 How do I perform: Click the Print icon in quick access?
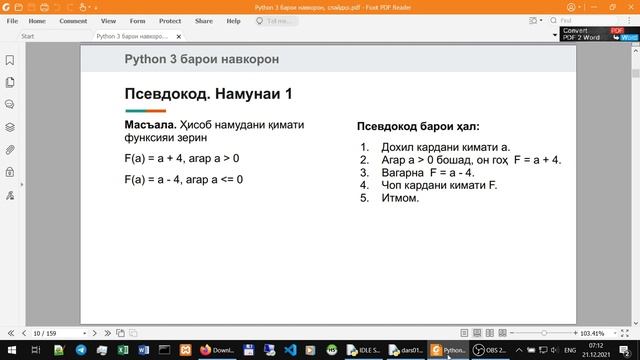44,7
